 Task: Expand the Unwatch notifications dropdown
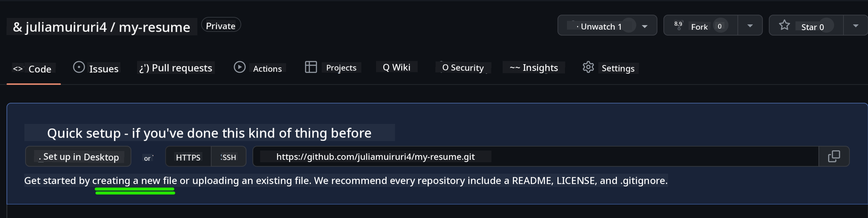(x=644, y=26)
